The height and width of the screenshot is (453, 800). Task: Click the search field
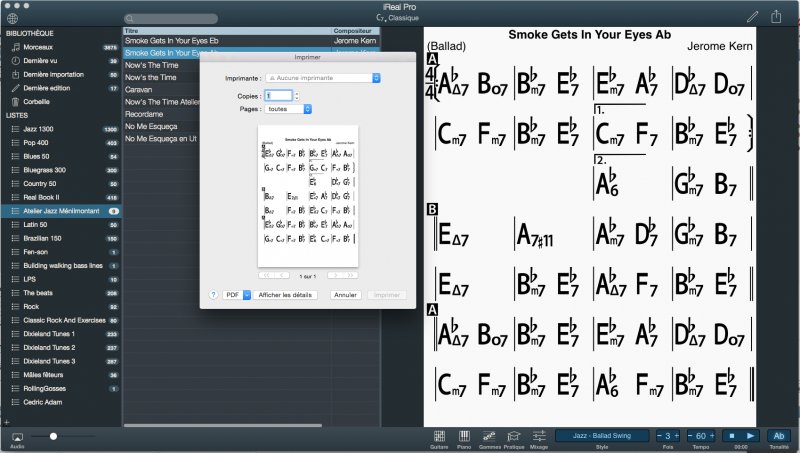(x=171, y=18)
